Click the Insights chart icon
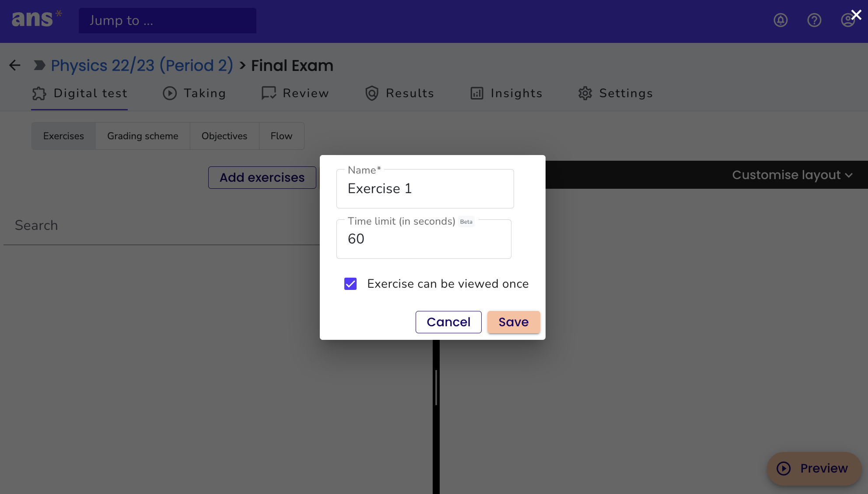 pos(477,93)
